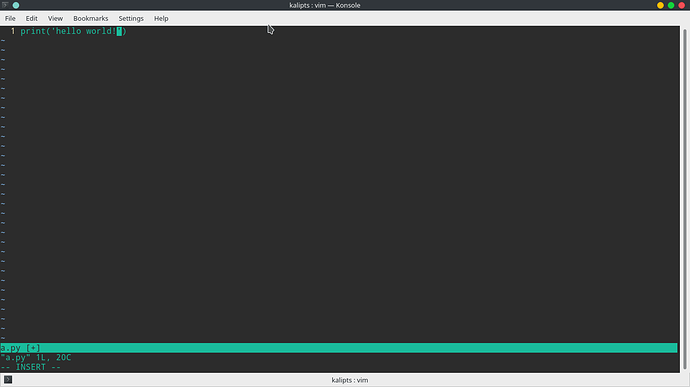Open the Settings menu
The width and height of the screenshot is (690, 387).
(131, 18)
